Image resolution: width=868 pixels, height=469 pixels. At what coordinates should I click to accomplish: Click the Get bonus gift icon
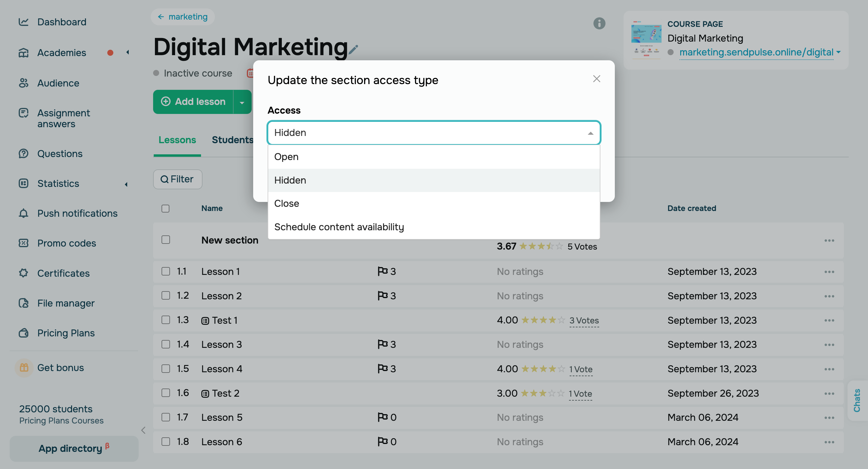(24, 367)
